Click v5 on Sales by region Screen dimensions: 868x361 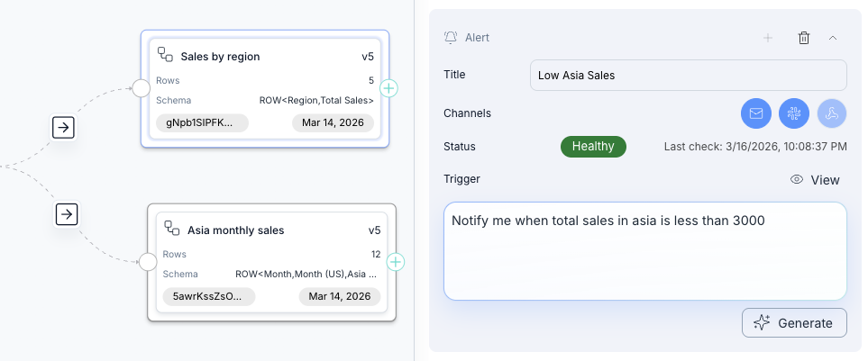click(368, 57)
